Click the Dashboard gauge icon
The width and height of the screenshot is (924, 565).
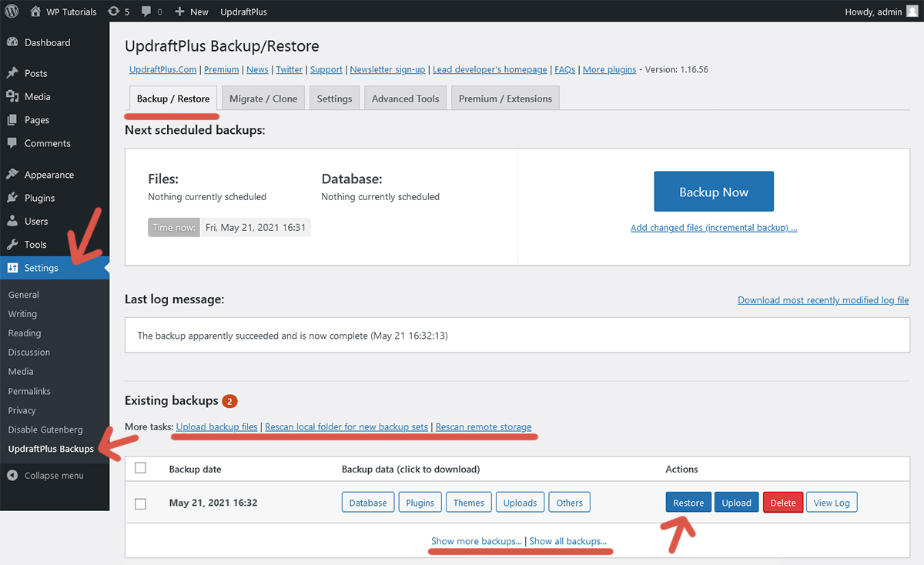tap(12, 42)
